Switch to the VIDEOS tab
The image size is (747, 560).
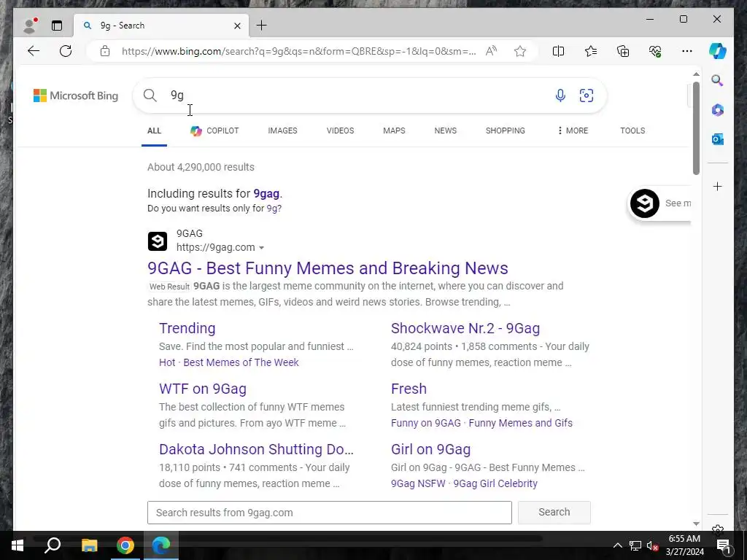click(x=340, y=131)
